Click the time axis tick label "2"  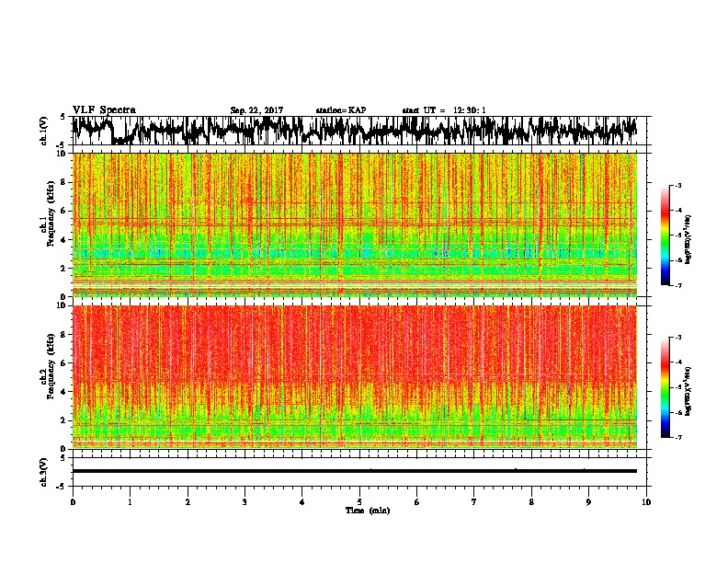click(x=188, y=502)
